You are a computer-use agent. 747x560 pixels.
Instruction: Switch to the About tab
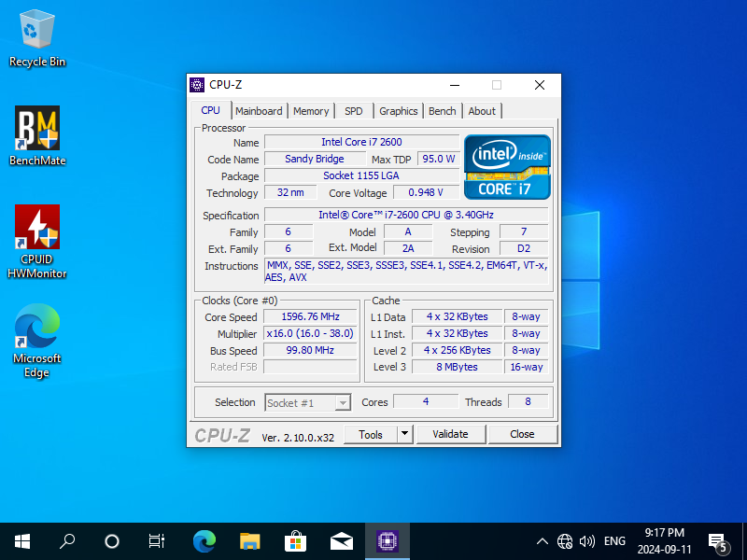pos(482,111)
